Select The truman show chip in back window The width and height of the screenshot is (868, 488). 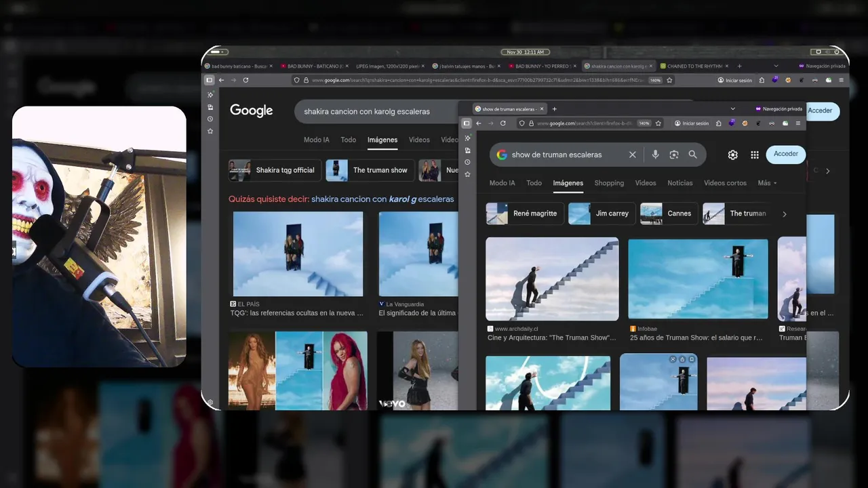pos(369,170)
